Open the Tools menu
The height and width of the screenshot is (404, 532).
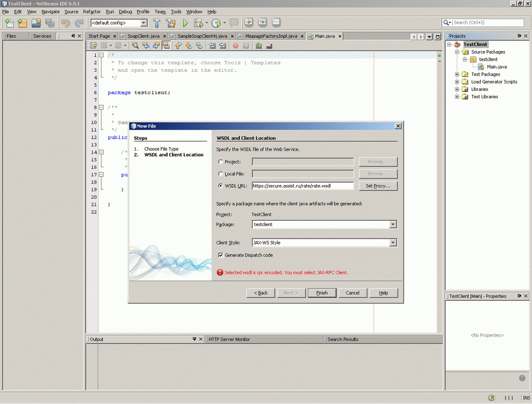(x=176, y=12)
